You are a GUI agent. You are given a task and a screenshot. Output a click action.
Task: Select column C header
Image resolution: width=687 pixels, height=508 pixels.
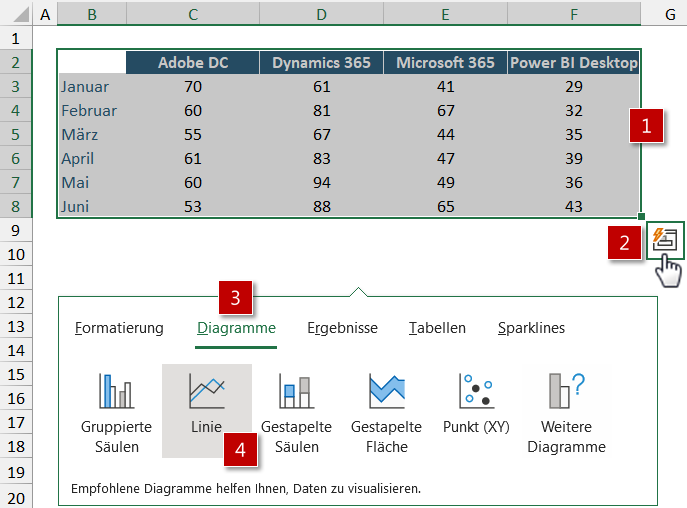pos(193,14)
